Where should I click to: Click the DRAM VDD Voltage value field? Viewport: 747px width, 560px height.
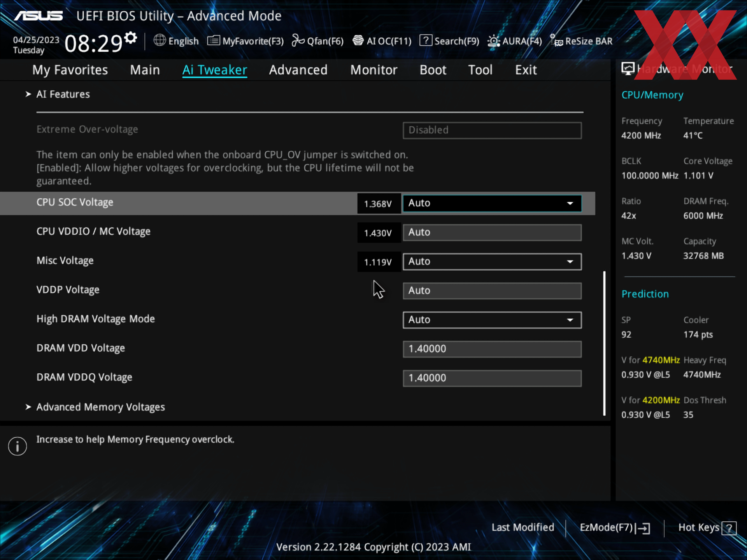pos(492,349)
